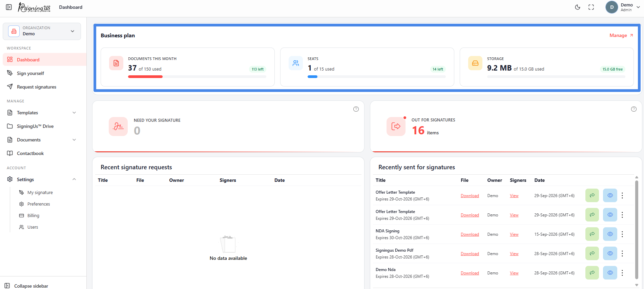Screen dimensions: 644x289
Task: Open the Billing settings page
Action: click(33, 215)
